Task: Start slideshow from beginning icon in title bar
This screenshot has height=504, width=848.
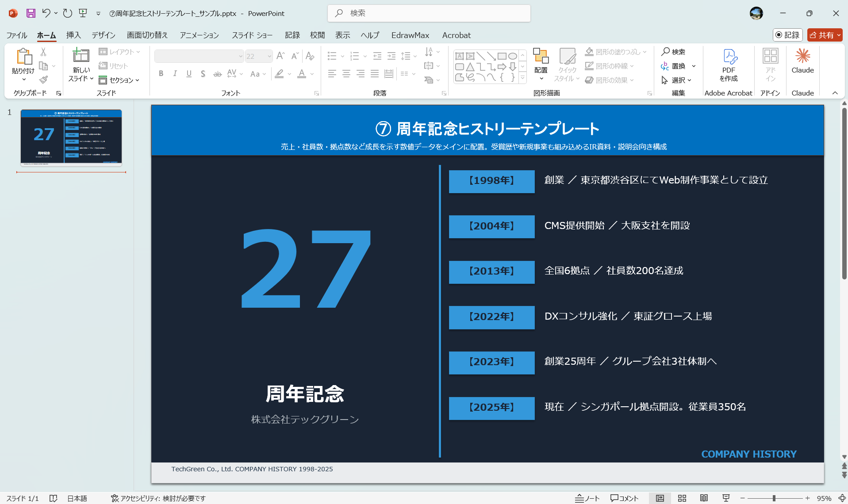Action: coord(83,13)
